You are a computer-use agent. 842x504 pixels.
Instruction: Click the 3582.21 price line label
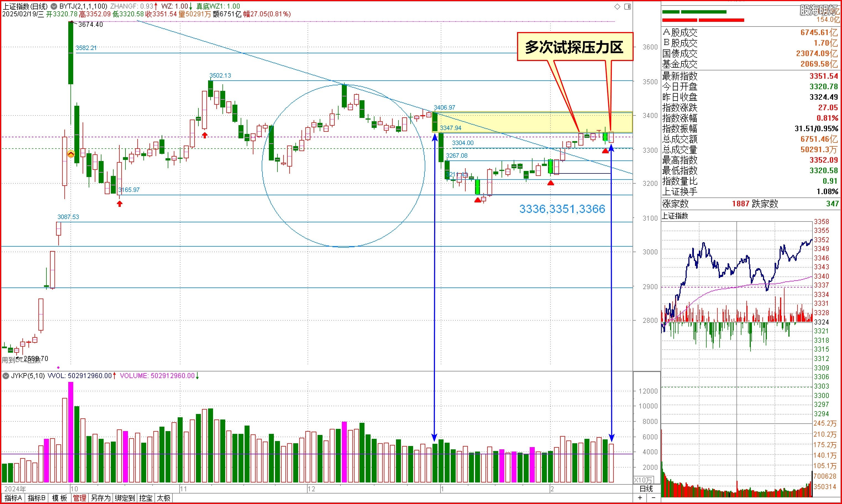click(x=86, y=48)
